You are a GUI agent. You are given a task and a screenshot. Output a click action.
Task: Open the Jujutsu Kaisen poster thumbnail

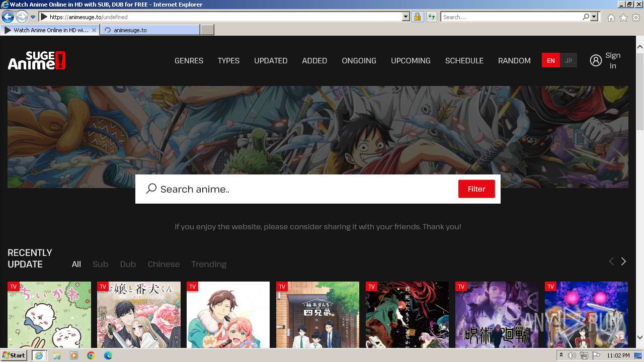497,315
